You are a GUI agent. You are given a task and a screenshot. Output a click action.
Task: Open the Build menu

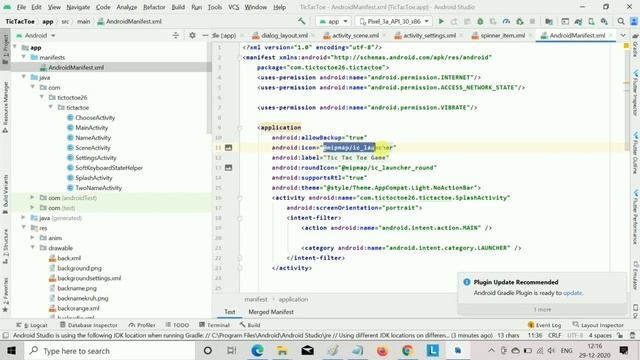[178, 7]
